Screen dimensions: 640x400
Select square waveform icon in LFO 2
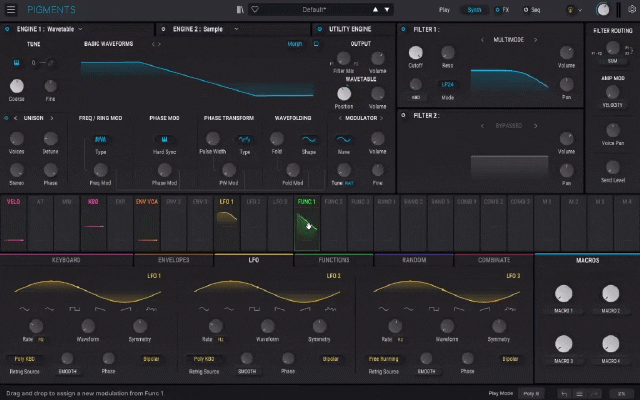254,309
